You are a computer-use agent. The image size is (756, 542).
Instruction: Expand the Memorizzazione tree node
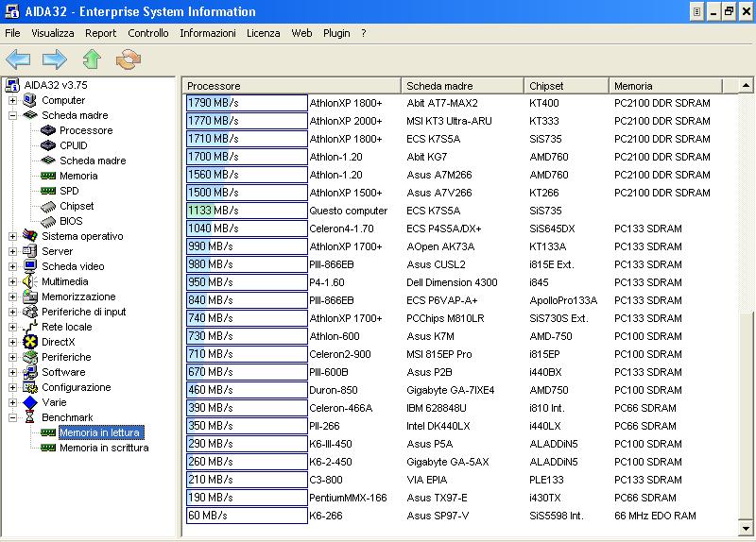click(12, 296)
